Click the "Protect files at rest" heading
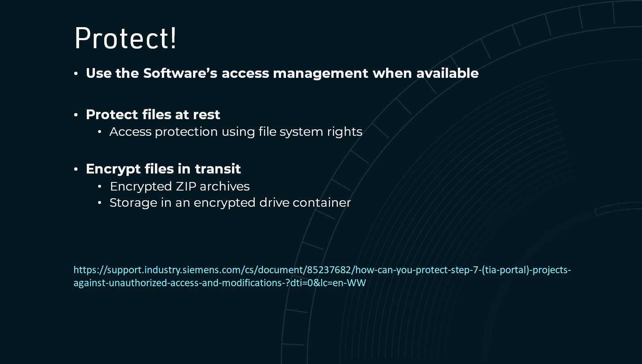This screenshot has width=642, height=364. (153, 114)
